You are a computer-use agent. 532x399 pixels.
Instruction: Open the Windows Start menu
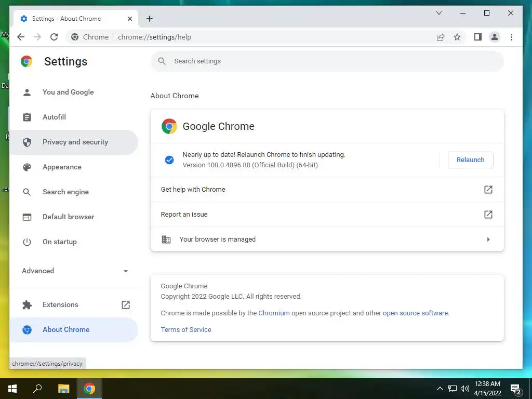(x=12, y=389)
